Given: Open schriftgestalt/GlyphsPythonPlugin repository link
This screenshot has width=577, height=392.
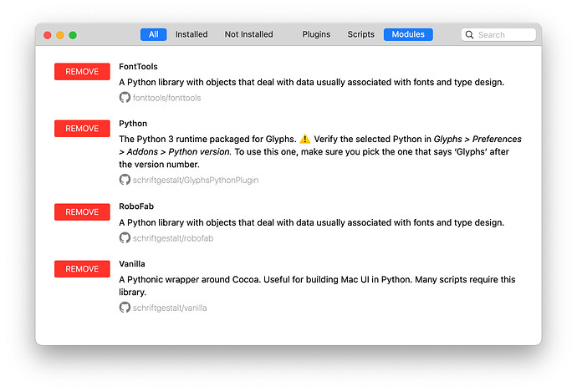Looking at the screenshot, I should coord(196,180).
